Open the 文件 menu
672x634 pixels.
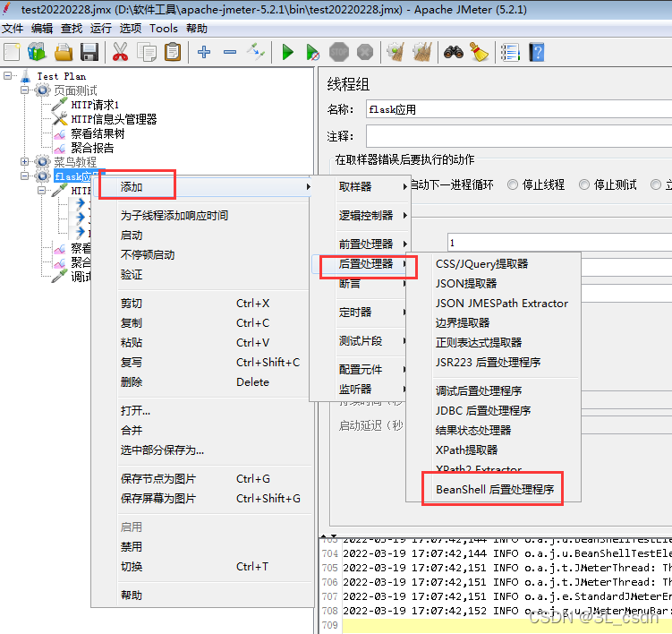click(x=13, y=29)
